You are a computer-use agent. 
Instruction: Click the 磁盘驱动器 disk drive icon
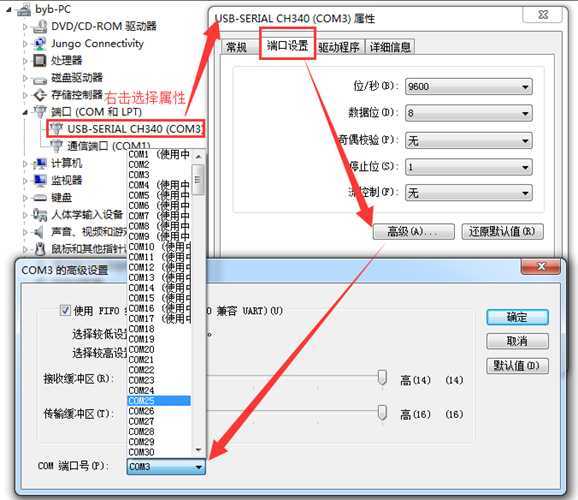[40, 79]
